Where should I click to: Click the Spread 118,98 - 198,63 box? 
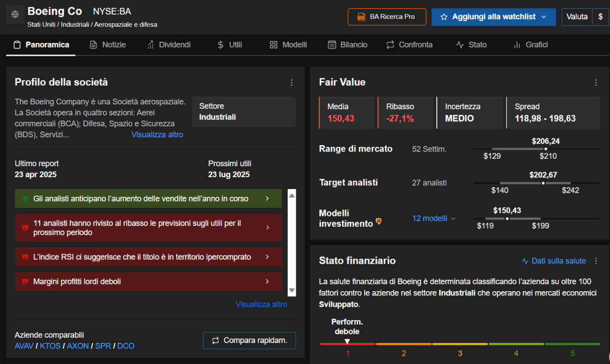553,113
